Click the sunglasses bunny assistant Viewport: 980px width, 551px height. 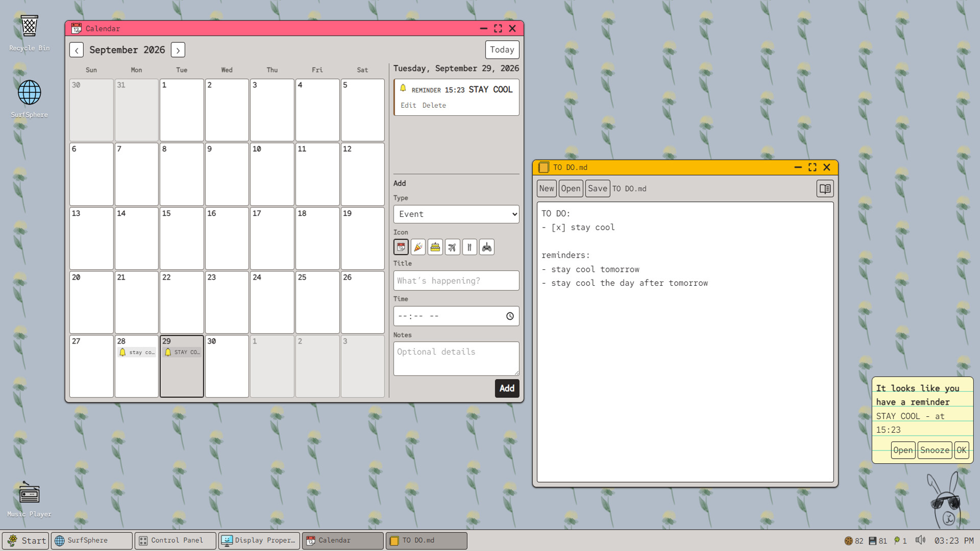(x=945, y=501)
